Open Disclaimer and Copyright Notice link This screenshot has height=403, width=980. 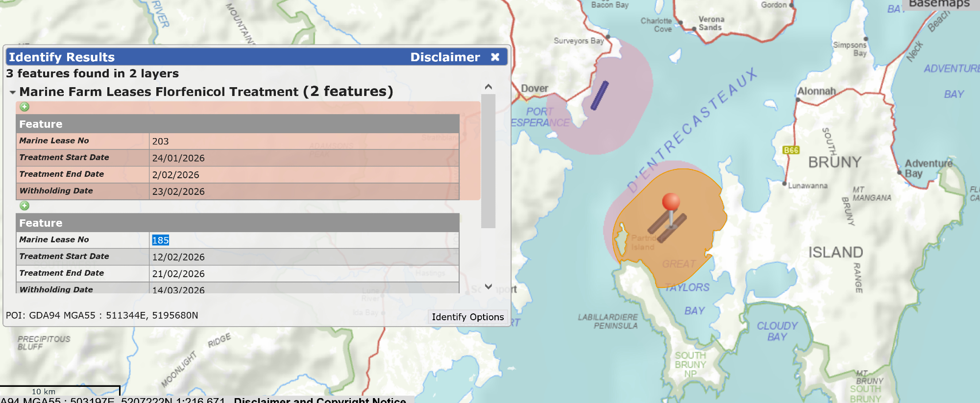[319, 400]
